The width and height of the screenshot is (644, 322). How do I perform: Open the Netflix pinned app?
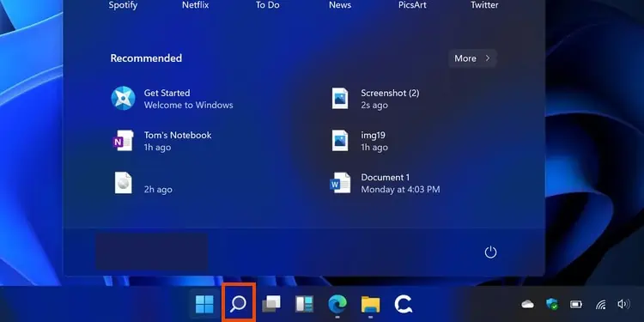(x=196, y=5)
